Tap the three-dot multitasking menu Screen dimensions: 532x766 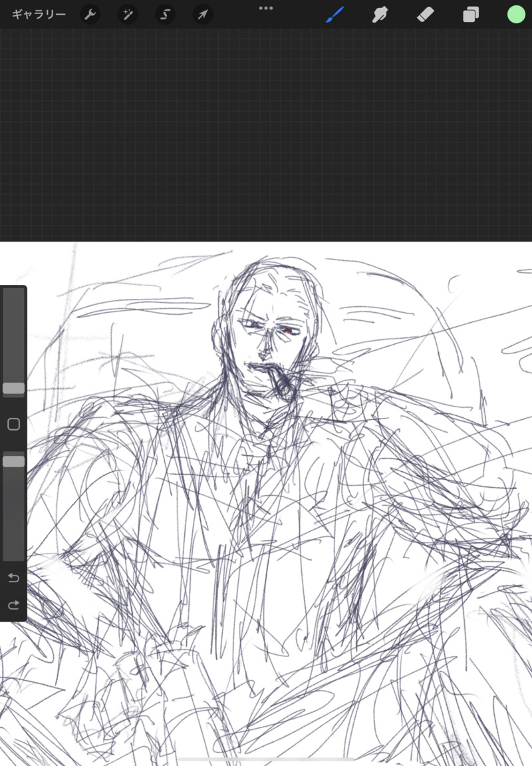(x=266, y=8)
